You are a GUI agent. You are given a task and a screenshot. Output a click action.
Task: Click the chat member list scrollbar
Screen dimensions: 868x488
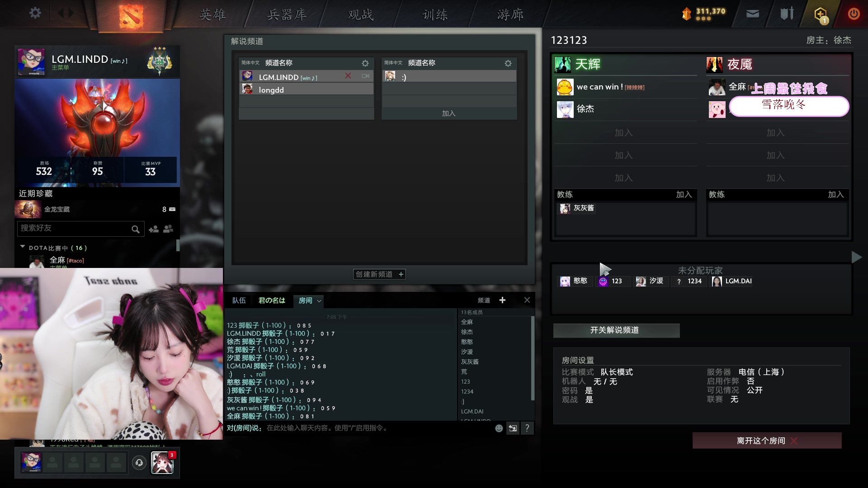coord(533,358)
